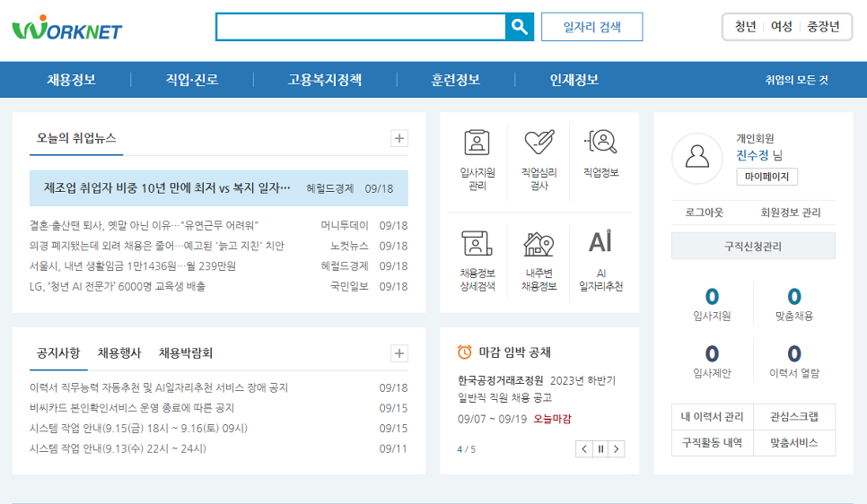Select 여성 in top-right selector
The image size is (867, 504).
pyautogui.click(x=782, y=27)
